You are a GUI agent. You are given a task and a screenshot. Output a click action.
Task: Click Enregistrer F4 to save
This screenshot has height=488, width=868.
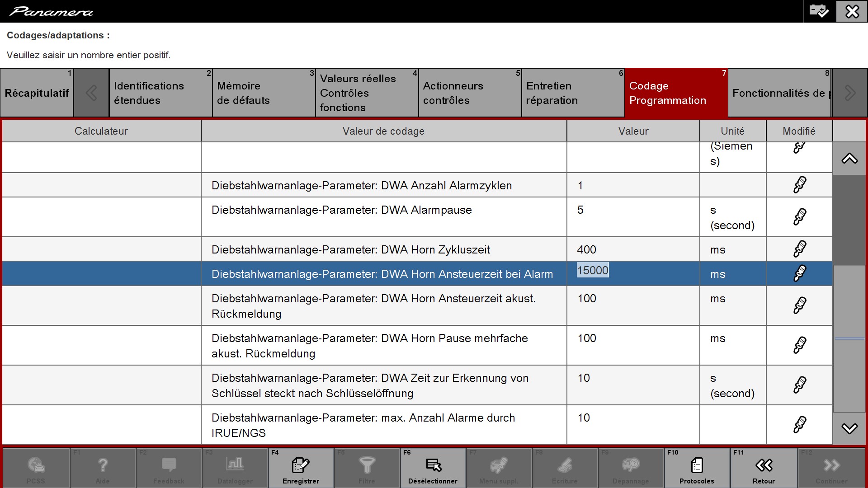coord(301,468)
